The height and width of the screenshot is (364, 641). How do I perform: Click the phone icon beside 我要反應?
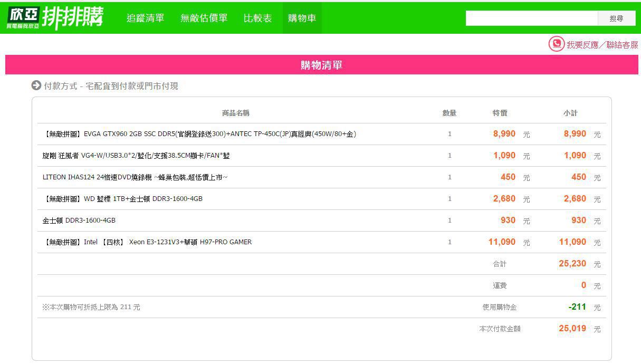click(556, 44)
